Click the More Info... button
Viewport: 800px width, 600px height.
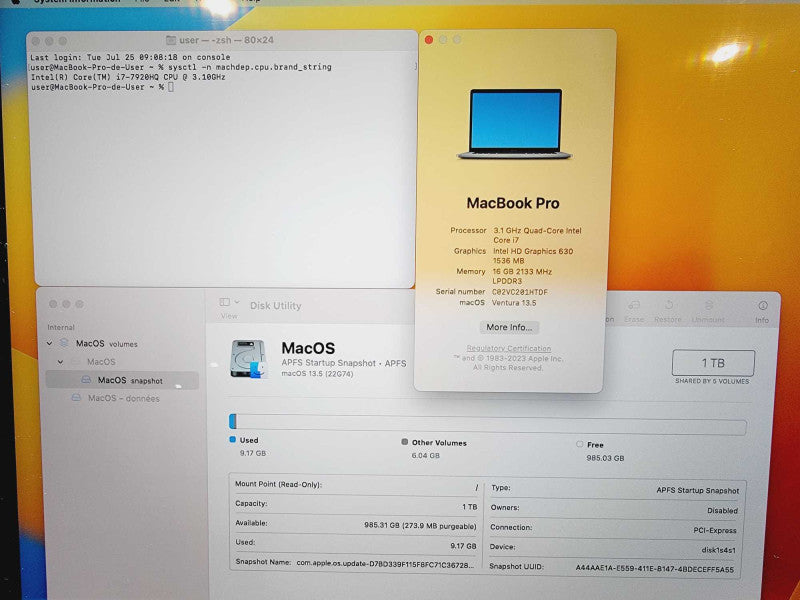click(x=509, y=327)
